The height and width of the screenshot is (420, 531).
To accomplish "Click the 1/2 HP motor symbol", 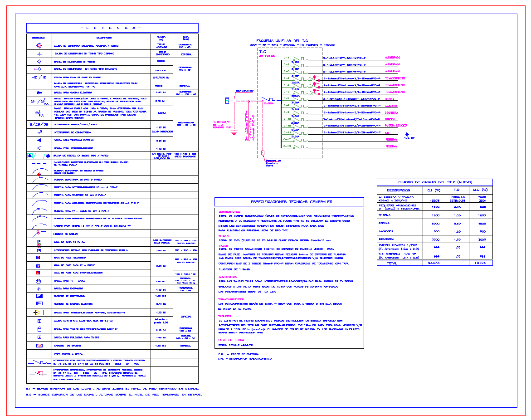I will coord(407,134).
